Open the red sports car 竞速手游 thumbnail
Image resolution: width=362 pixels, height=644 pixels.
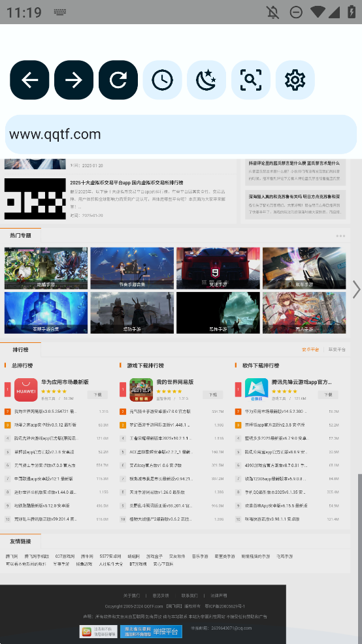coord(218,268)
